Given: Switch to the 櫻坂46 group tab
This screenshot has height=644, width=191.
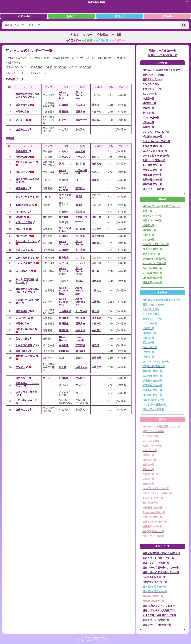Looking at the screenshot, I should pos(167,16).
